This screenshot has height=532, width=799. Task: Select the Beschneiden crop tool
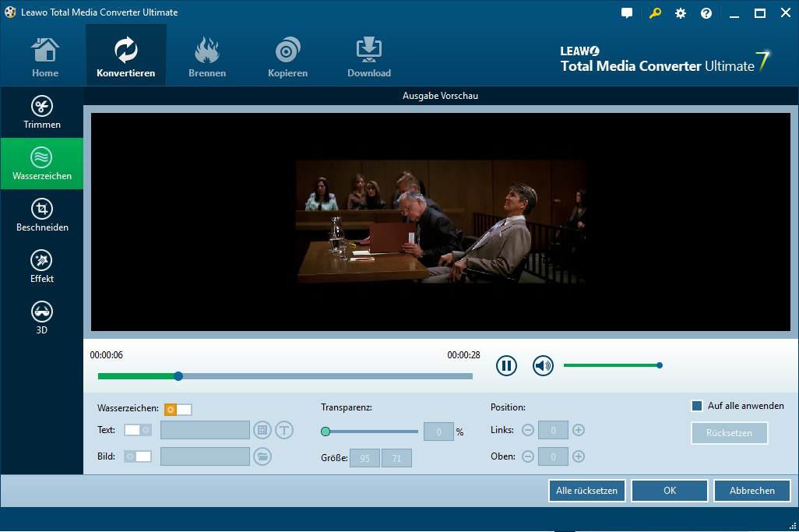tap(42, 215)
